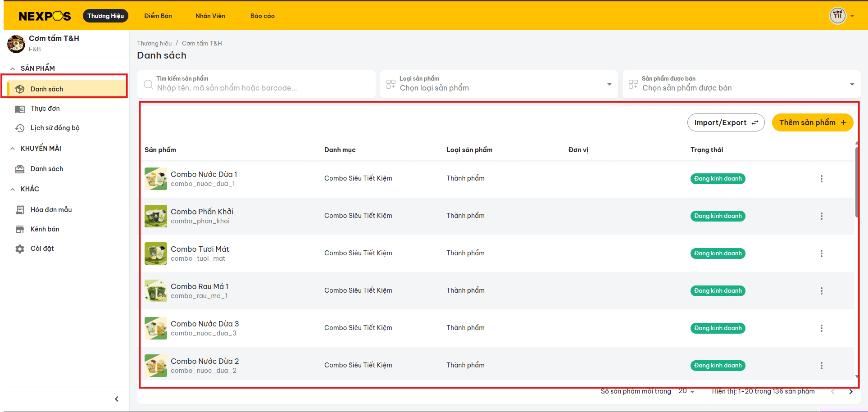868x412 pixels.
Task: Open more options for Combo Phấn Khởi
Action: click(x=822, y=216)
